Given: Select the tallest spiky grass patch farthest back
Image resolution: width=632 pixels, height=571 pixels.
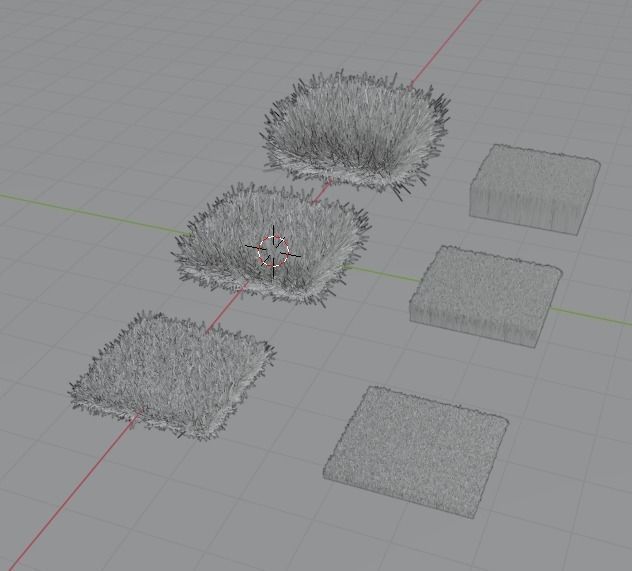Looking at the screenshot, I should click(x=356, y=133).
